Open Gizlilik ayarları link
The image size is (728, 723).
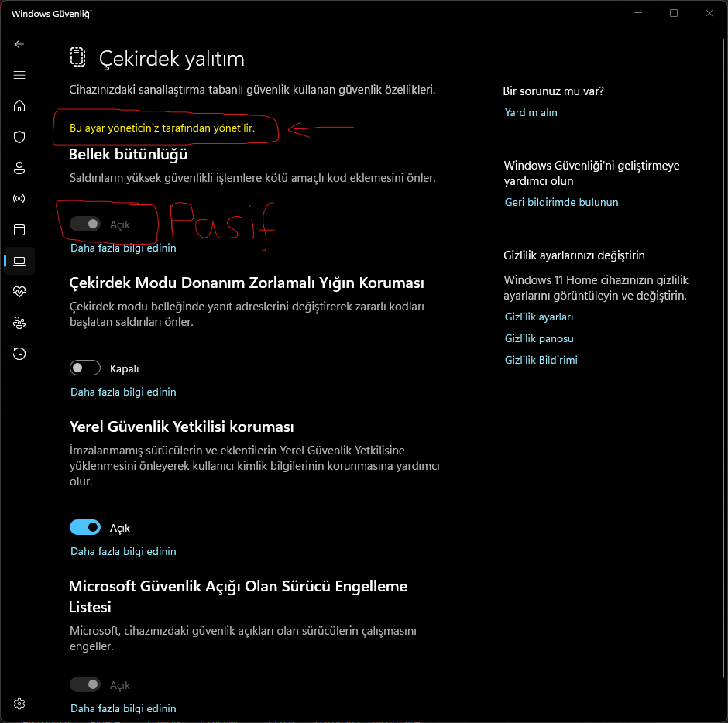538,317
